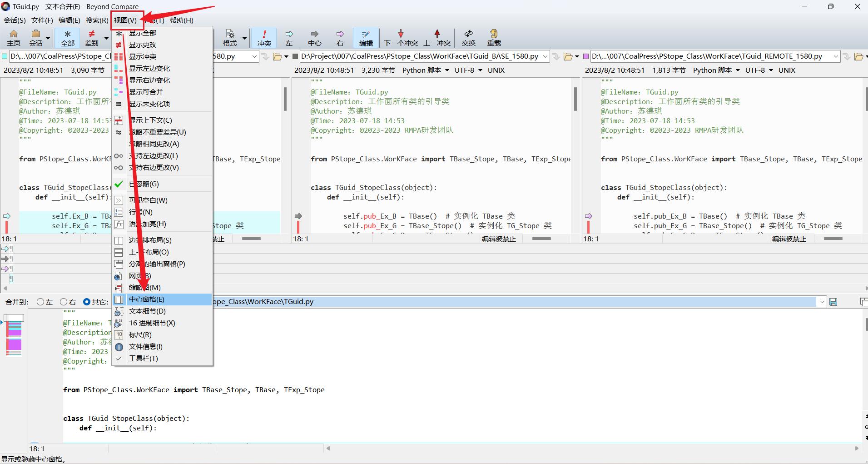Click the 左 take-left toolbar arrow
Image resolution: width=868 pixels, height=464 pixels.
289,38
